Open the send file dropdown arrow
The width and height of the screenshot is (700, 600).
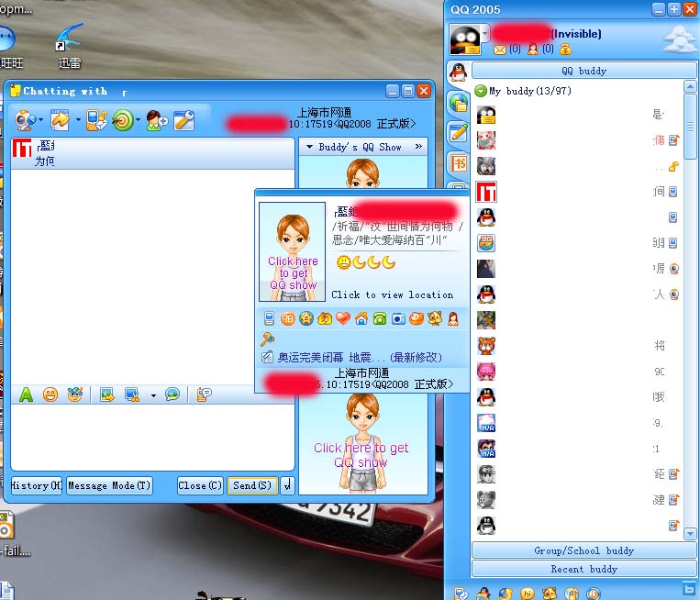pos(78,119)
